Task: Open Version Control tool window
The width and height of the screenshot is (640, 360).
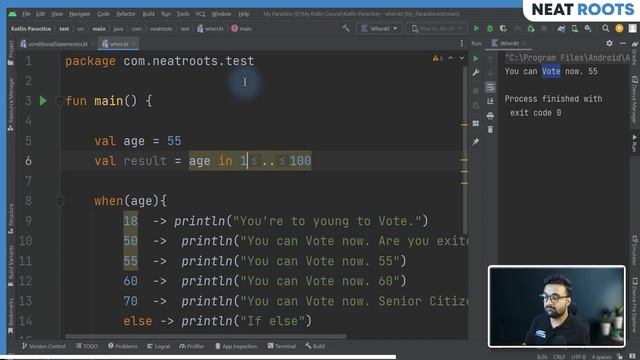Action: pos(44,346)
